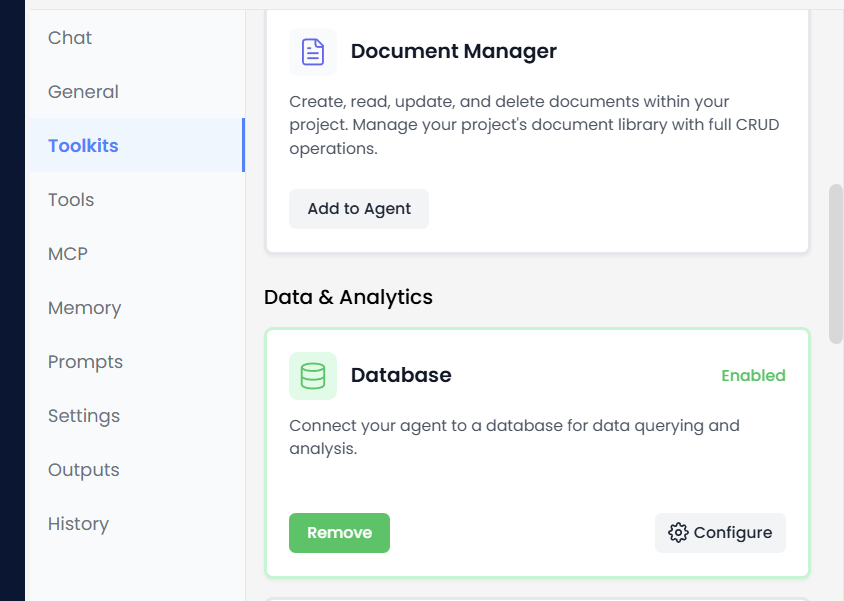This screenshot has width=844, height=601.
Task: Open the Tools section
Action: 70,199
